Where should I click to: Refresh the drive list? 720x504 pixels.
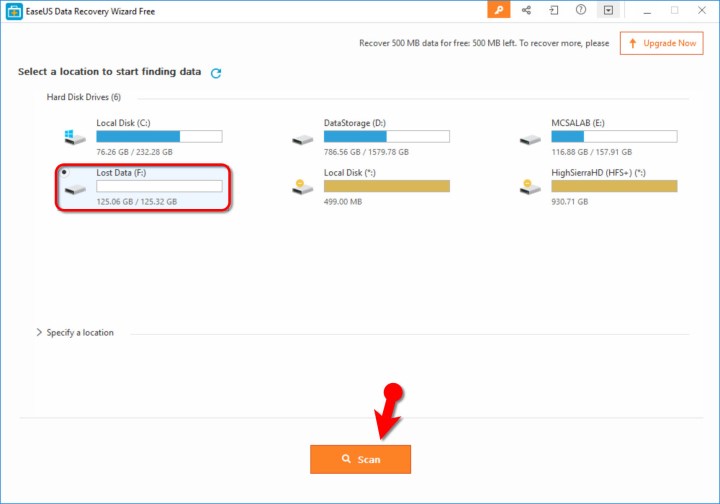216,73
